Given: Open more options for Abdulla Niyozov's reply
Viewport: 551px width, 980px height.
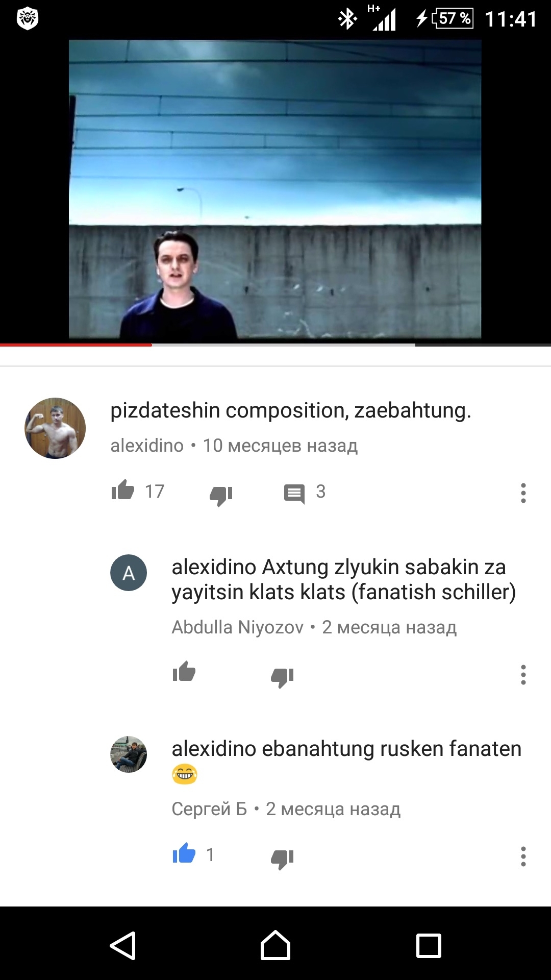Looking at the screenshot, I should (523, 675).
